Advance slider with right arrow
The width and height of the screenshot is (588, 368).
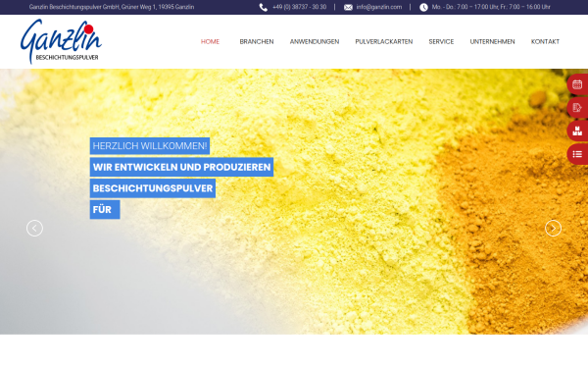[553, 228]
